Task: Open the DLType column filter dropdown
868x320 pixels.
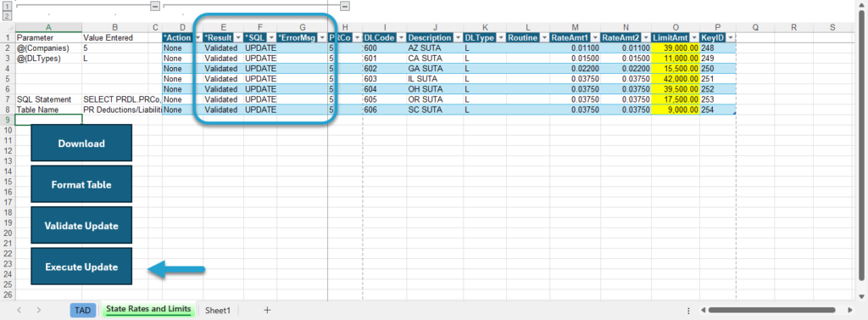Action: click(x=500, y=37)
